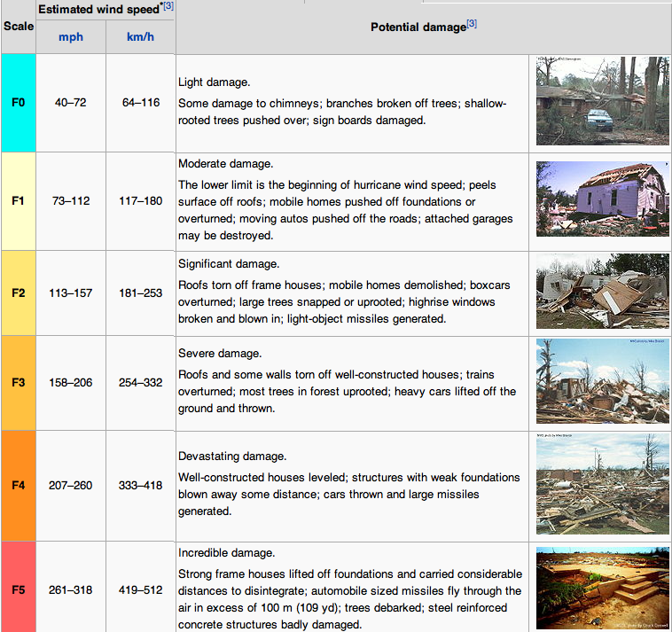672x632 pixels.
Task: Click the 'Roofs torn off frame houses' description
Action: (x=344, y=302)
